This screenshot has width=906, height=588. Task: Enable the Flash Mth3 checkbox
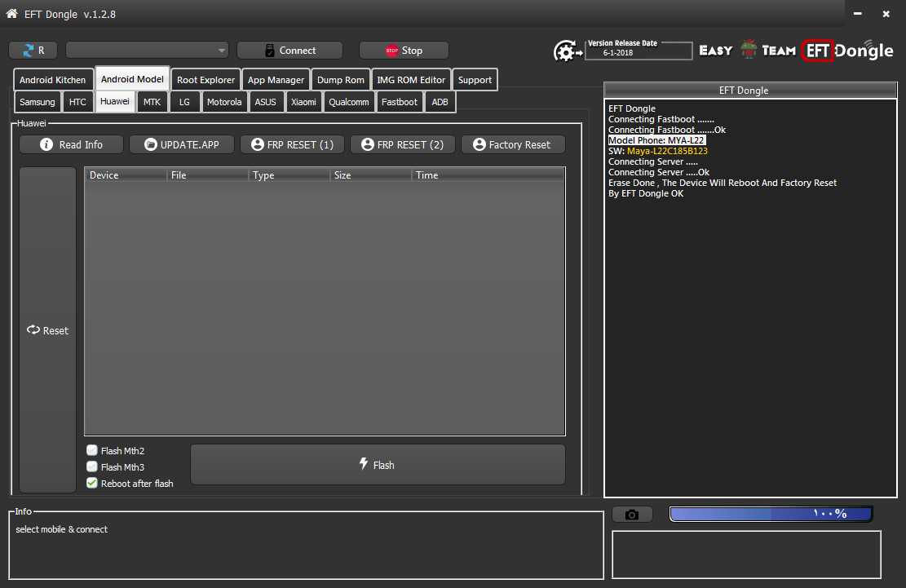tap(92, 466)
